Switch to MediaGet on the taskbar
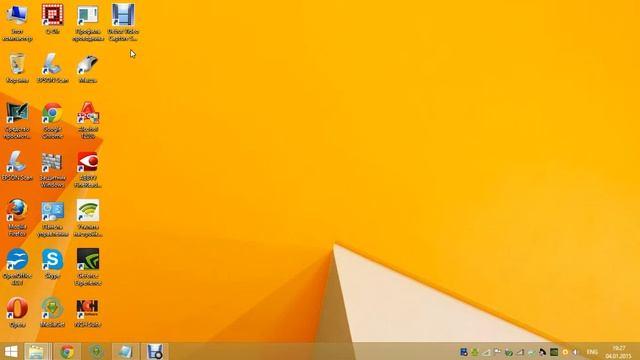This screenshot has width=640, height=360. point(96,351)
